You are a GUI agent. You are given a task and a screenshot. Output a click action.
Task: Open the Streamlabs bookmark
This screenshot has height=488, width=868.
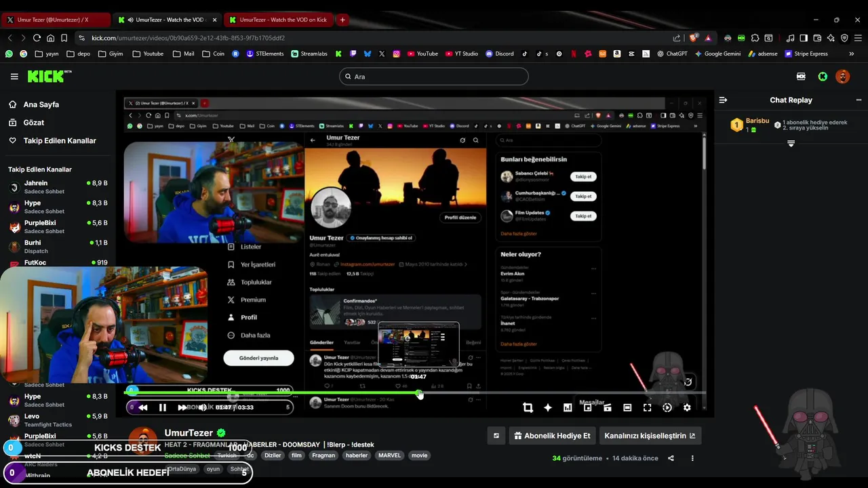[309, 54]
